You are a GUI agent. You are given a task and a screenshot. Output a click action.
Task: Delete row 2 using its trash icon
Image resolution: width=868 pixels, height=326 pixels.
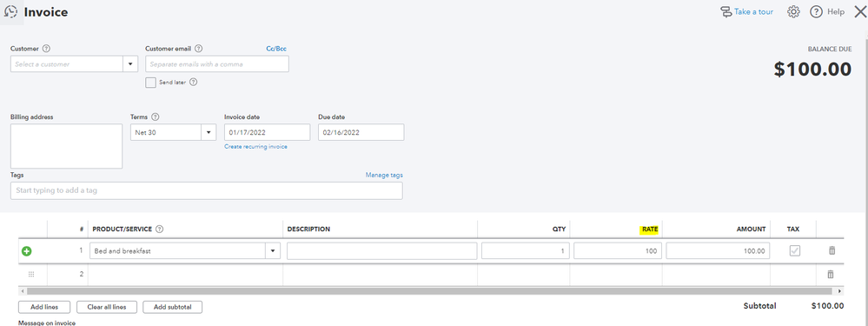click(831, 274)
